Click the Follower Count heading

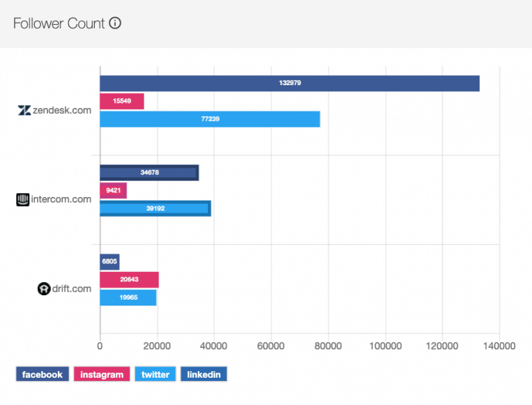point(59,23)
